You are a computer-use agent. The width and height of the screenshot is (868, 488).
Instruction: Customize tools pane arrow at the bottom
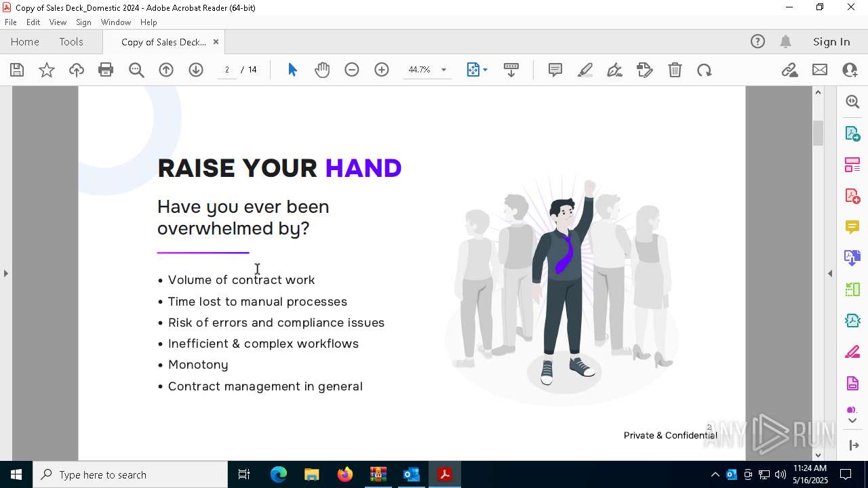click(x=854, y=445)
